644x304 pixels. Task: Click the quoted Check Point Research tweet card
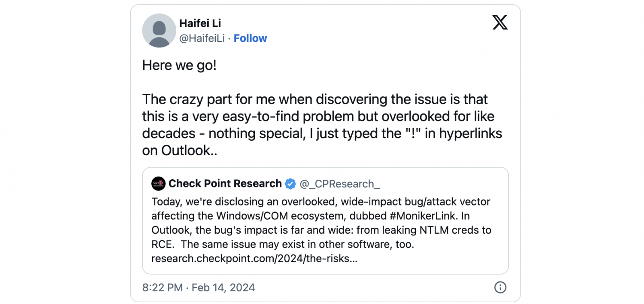pos(325,220)
